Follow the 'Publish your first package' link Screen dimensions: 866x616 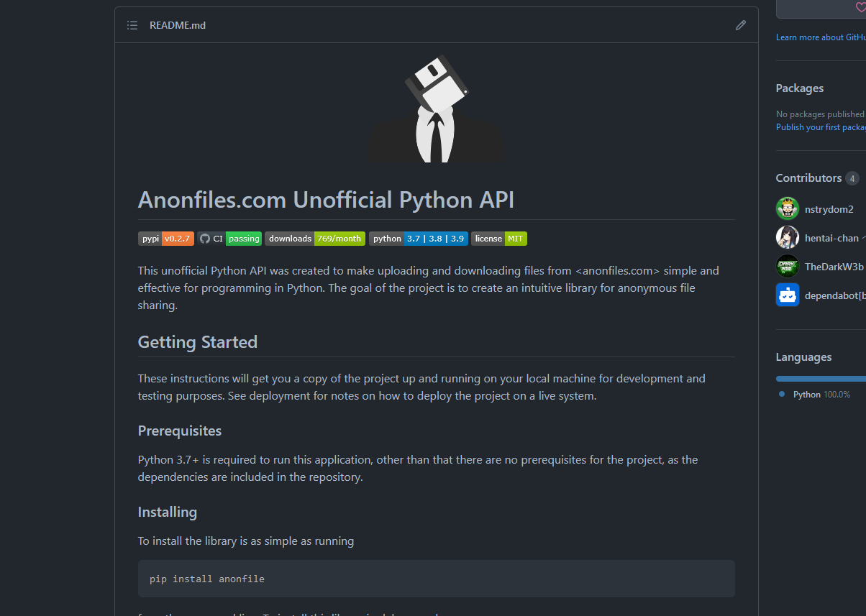821,127
